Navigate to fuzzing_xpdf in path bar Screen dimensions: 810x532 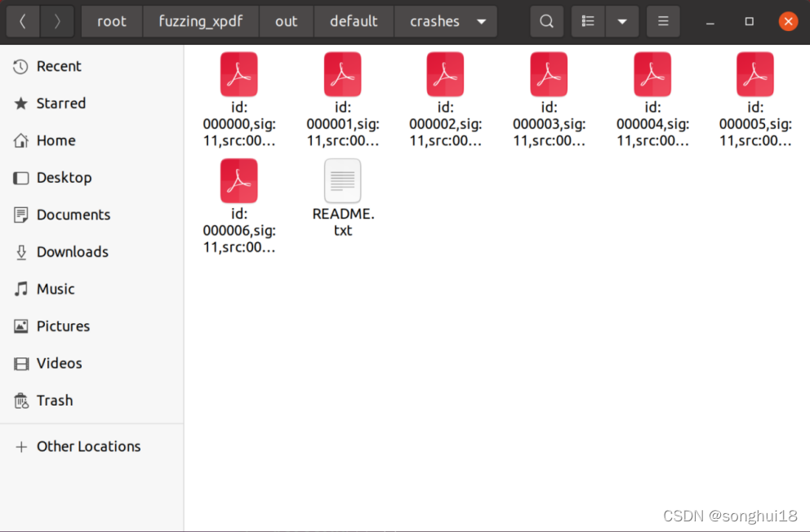pyautogui.click(x=200, y=21)
